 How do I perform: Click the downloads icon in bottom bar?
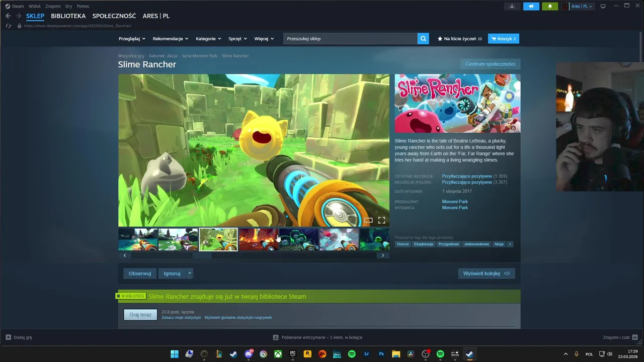click(276, 337)
